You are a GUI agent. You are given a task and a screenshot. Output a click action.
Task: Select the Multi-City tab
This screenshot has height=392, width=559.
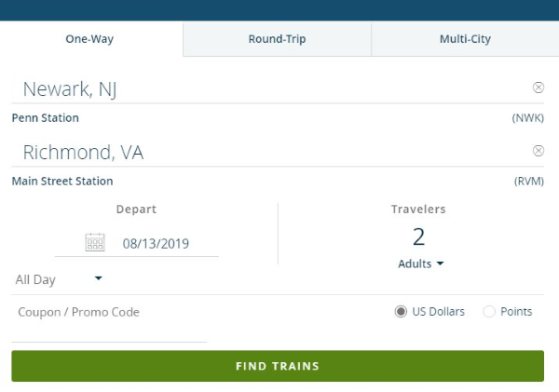pos(465,39)
